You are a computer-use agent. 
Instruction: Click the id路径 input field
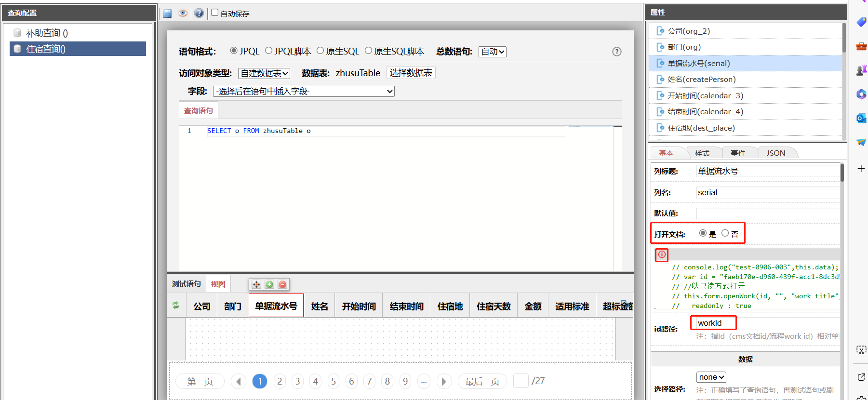[713, 323]
